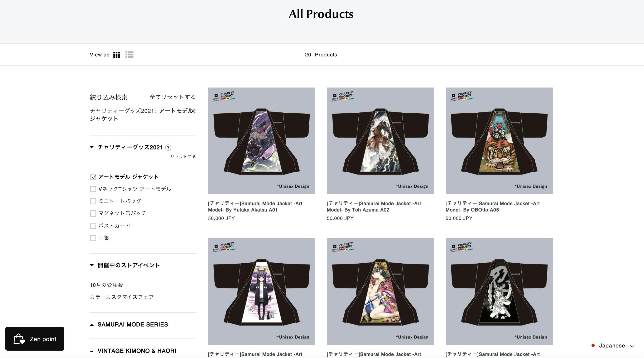Screen dimensions: 644x358
Task: Open the Yutaka Akatsu A01 jacket thumbnail
Action: (261, 141)
